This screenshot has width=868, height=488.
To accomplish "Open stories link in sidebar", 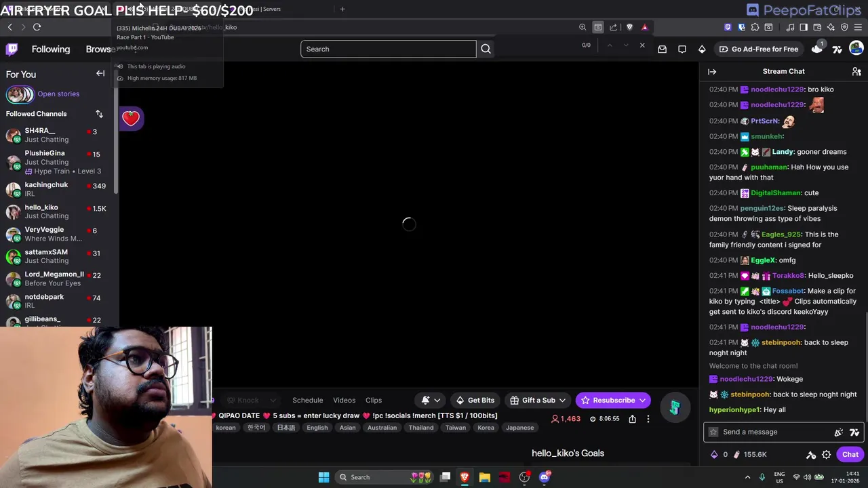I will [x=58, y=94].
